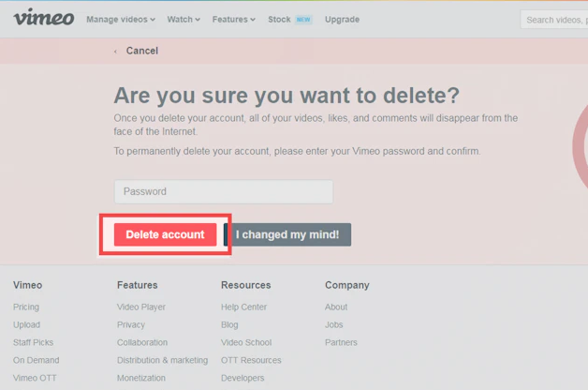The height and width of the screenshot is (390, 588).
Task: Open the Watch dropdown menu
Action: tap(184, 20)
